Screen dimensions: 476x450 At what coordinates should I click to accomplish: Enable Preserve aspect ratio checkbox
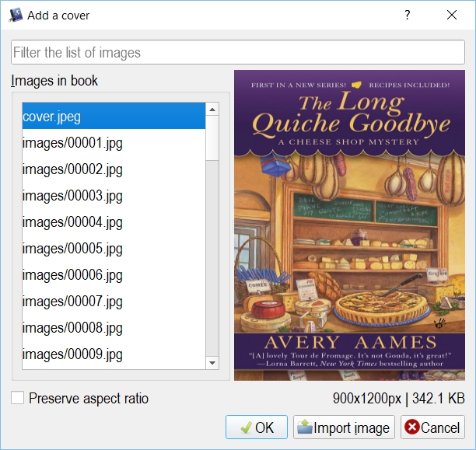pos(18,398)
